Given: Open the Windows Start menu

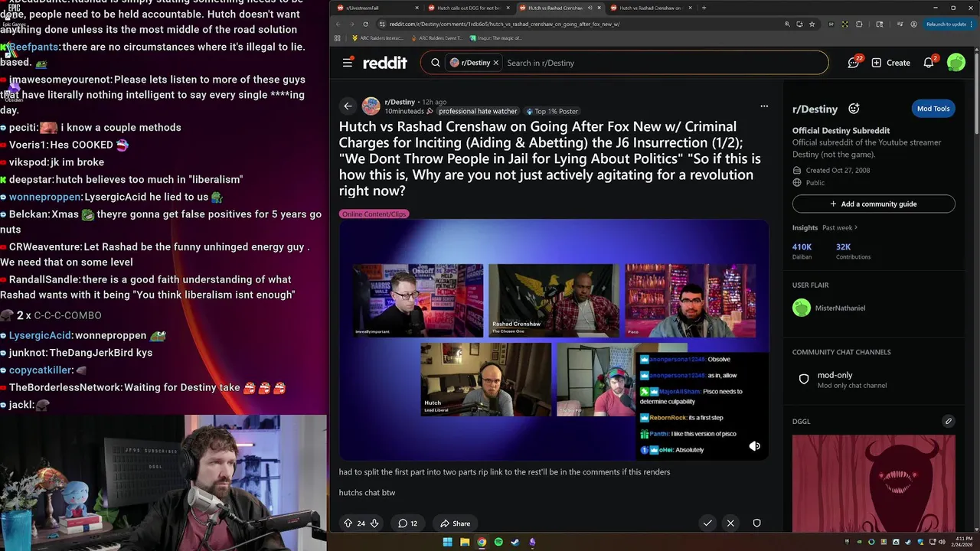Looking at the screenshot, I should 448,543.
